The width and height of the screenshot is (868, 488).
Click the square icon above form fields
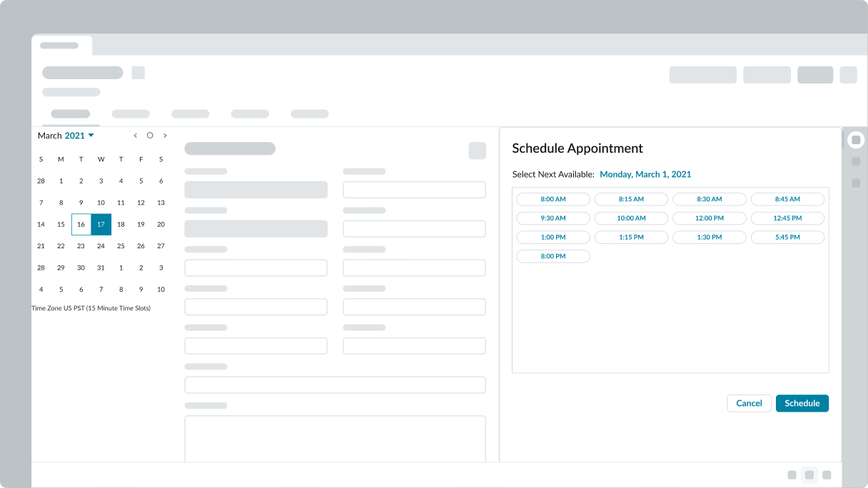477,151
